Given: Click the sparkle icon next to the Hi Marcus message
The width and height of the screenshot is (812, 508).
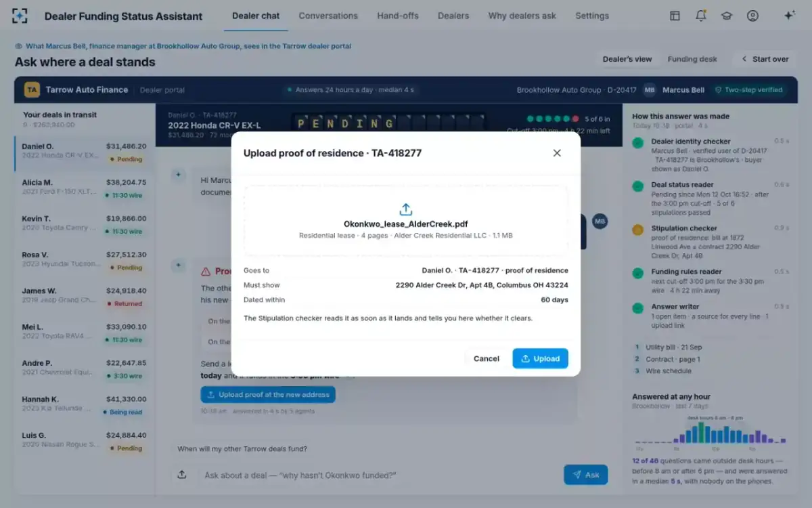Looking at the screenshot, I should tap(179, 175).
